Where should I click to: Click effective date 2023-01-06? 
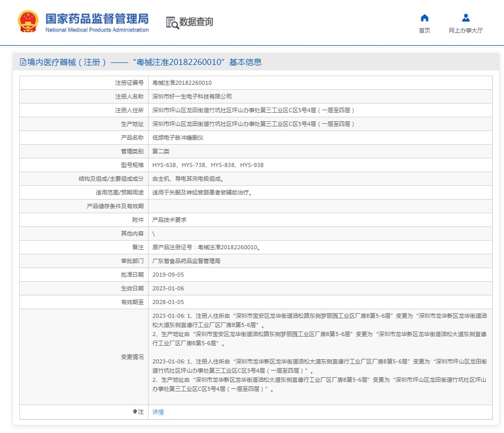(168, 288)
